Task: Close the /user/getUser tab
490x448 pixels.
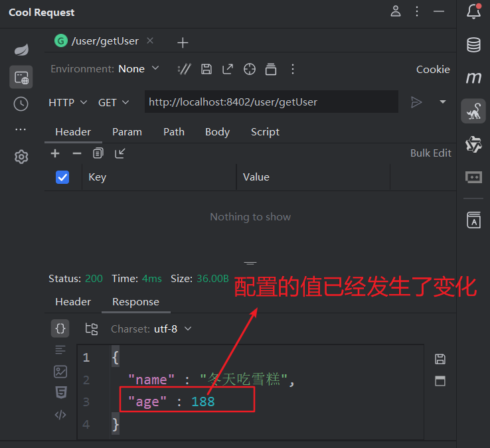Action: (150, 40)
